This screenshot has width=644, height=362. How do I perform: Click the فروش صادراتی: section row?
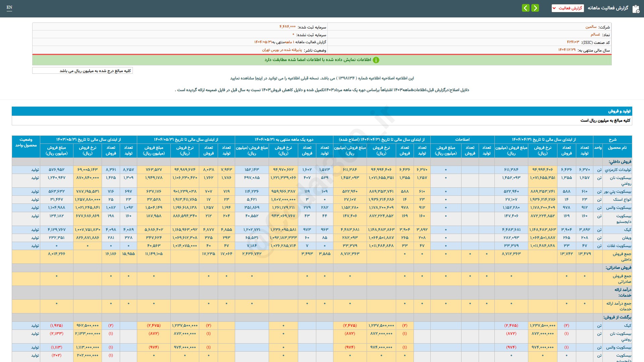coord(322,268)
